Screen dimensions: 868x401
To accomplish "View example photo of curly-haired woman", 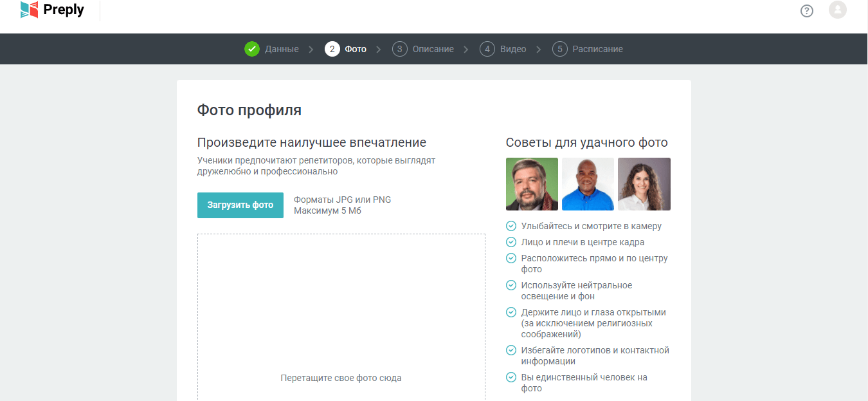I will 644,184.
